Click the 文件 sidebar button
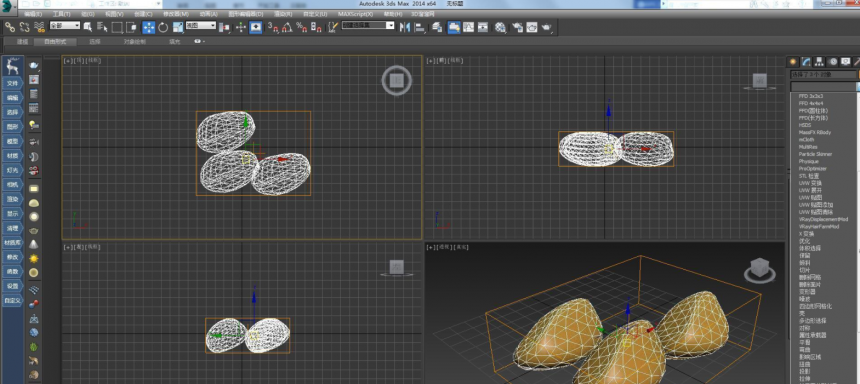The height and width of the screenshot is (384, 860). click(x=13, y=83)
